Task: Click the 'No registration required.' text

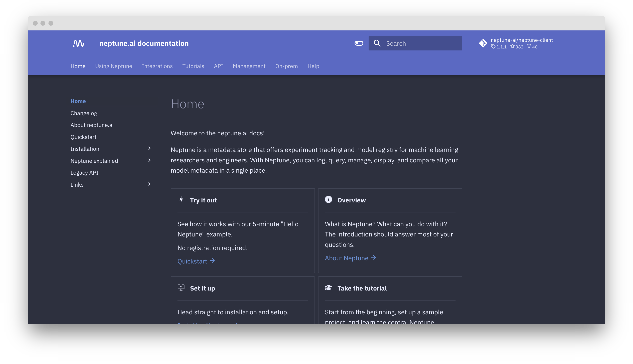Action: click(x=212, y=248)
